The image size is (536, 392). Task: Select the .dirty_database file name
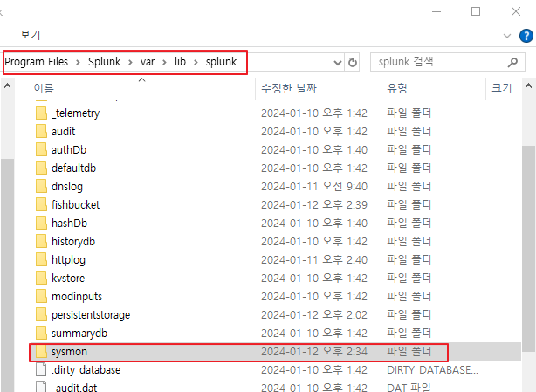[x=86, y=370]
